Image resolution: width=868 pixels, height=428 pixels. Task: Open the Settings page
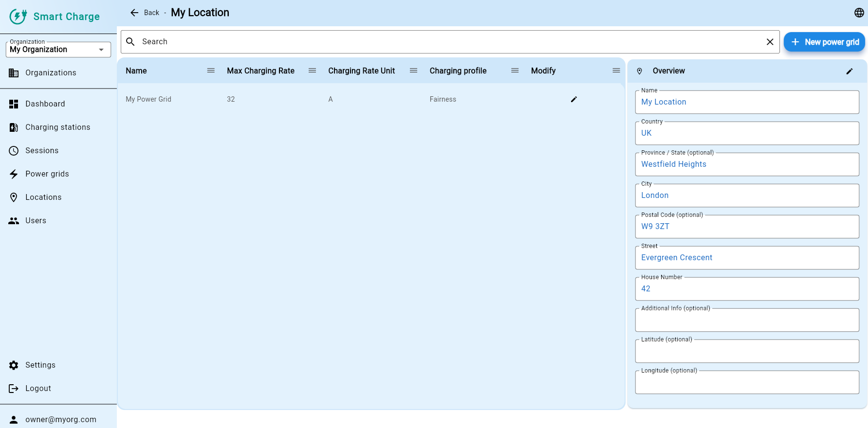tap(40, 365)
